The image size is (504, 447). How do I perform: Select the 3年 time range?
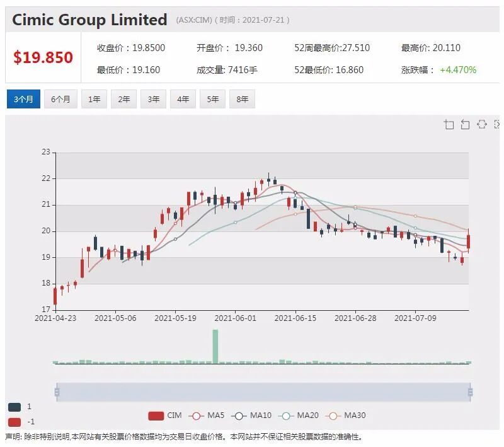153,99
